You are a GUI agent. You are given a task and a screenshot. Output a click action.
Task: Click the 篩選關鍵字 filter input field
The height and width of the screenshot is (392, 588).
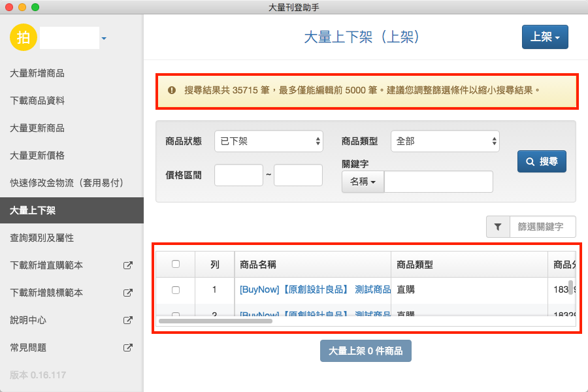(542, 227)
